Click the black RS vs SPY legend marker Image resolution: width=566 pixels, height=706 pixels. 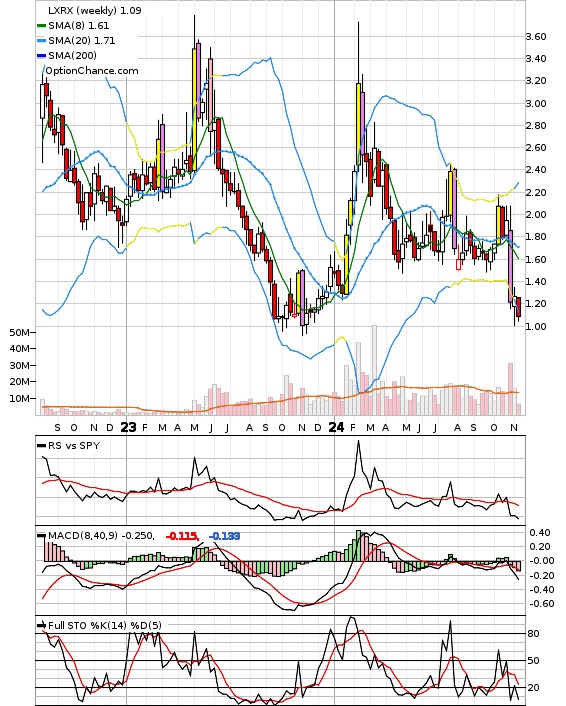[41, 446]
